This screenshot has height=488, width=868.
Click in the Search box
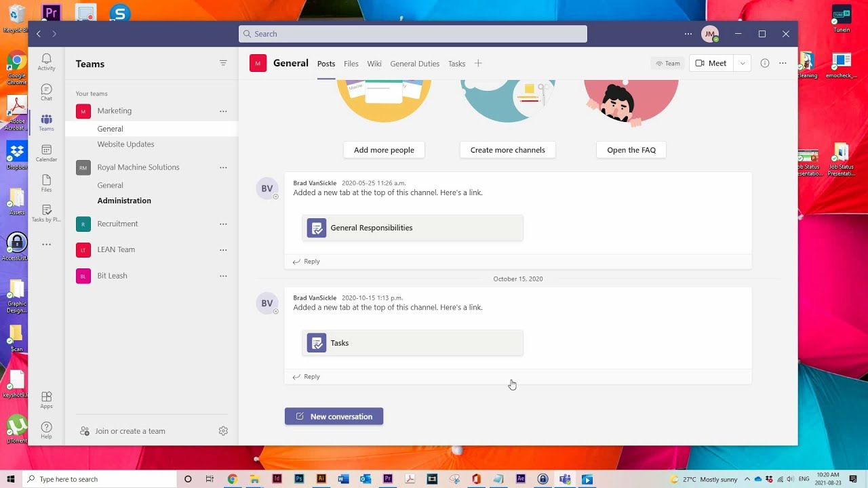[x=413, y=34]
